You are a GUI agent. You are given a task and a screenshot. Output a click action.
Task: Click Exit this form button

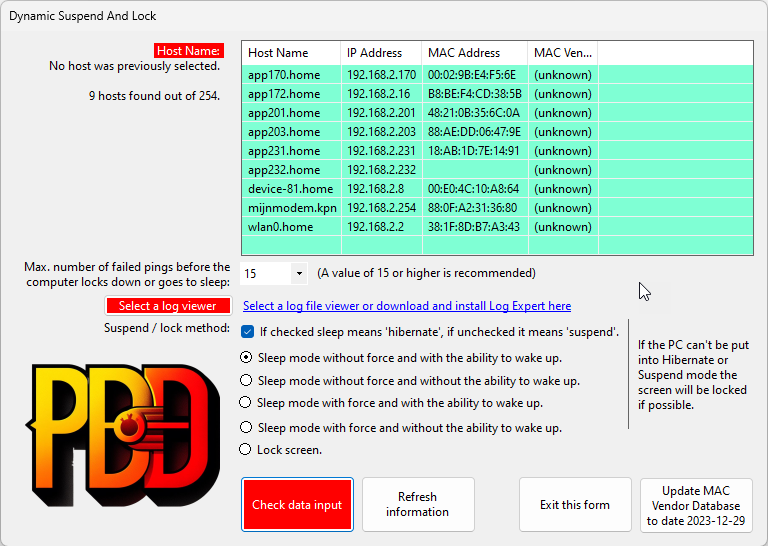[x=574, y=505]
